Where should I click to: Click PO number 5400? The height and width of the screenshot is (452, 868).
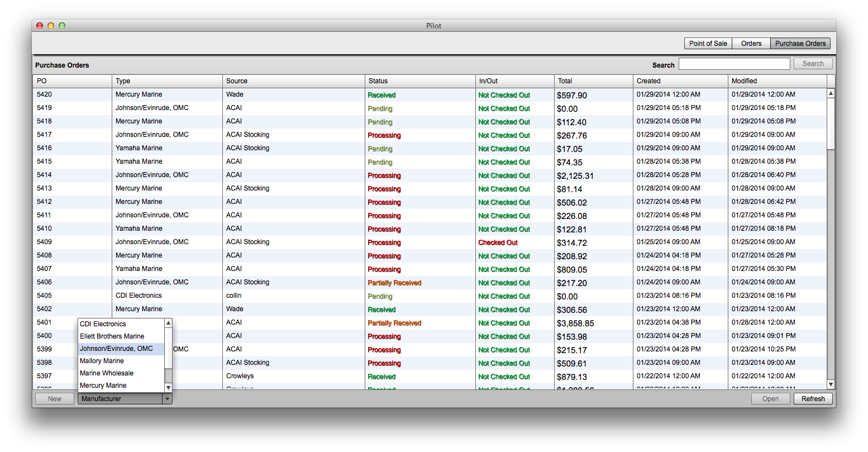click(44, 336)
